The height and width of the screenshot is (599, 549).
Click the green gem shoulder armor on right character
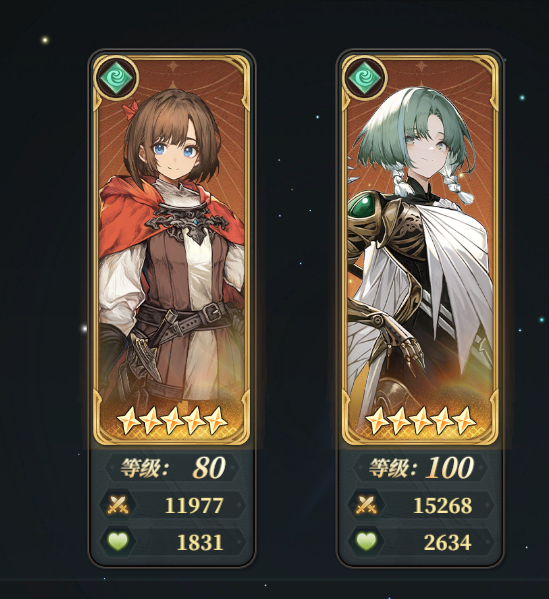click(362, 207)
